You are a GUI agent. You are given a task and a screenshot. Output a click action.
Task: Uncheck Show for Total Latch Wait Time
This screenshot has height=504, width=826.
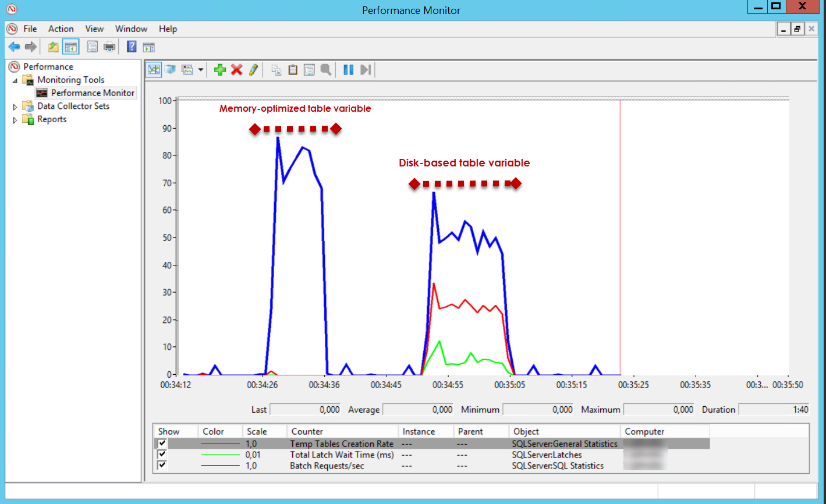[x=162, y=455]
